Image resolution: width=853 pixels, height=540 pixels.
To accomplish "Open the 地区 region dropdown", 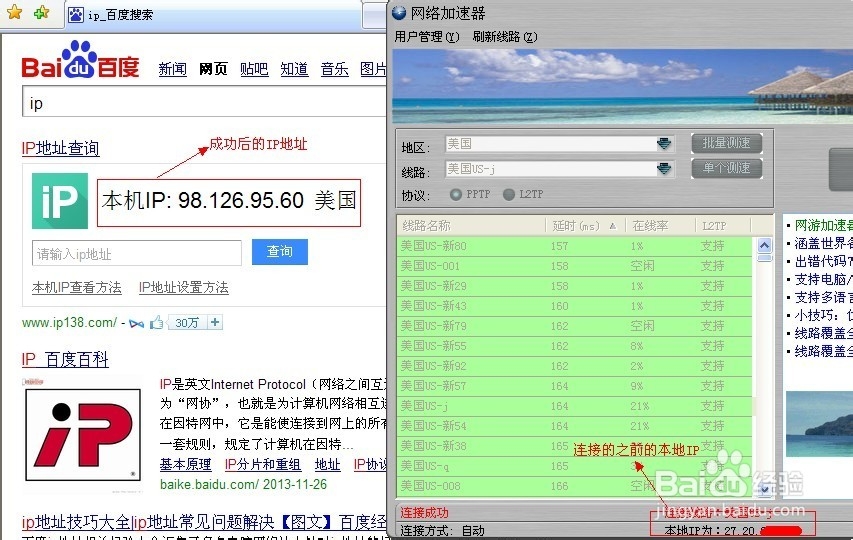I will click(664, 144).
